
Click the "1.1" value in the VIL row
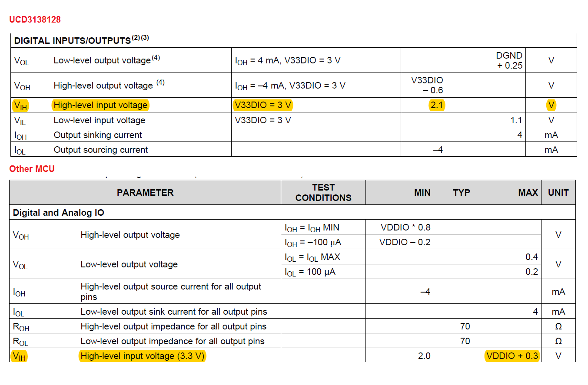coord(516,120)
